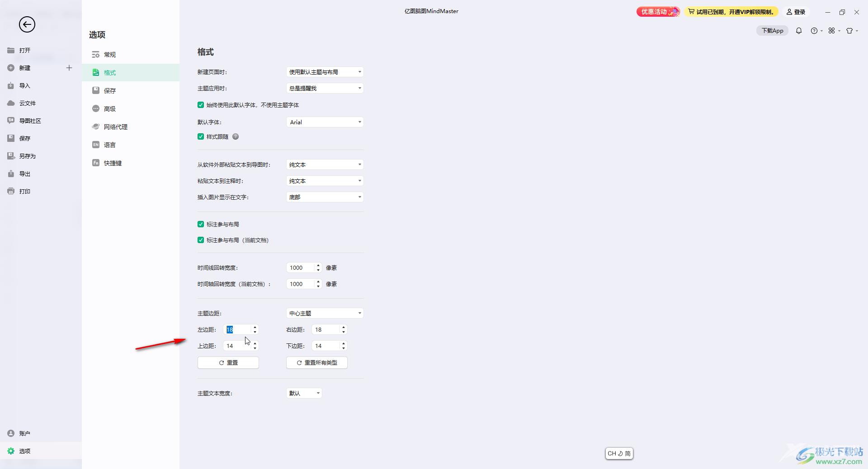The image size is (868, 469).
Task: Decrease 时间轴回转宽度（当前文档） with down arrow
Action: [318, 286]
